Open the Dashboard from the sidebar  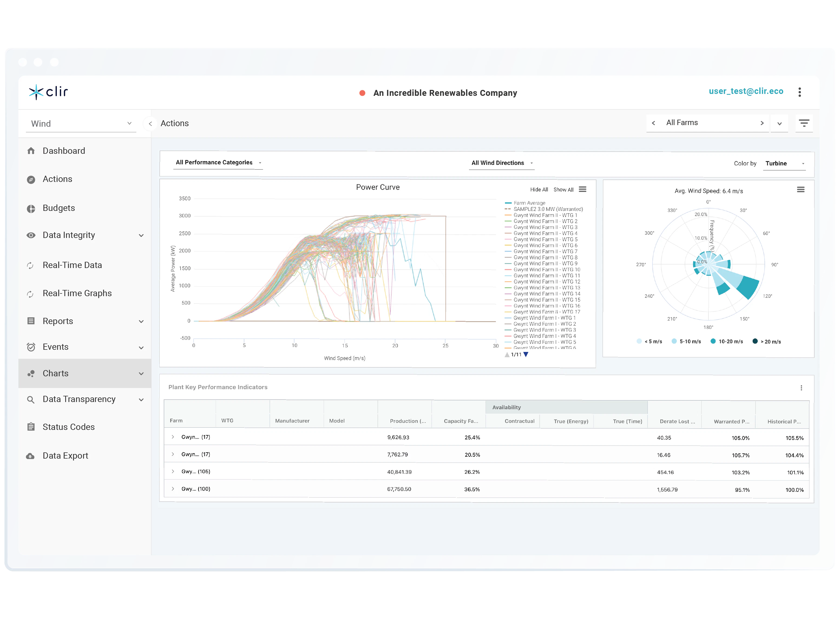pyautogui.click(x=63, y=150)
